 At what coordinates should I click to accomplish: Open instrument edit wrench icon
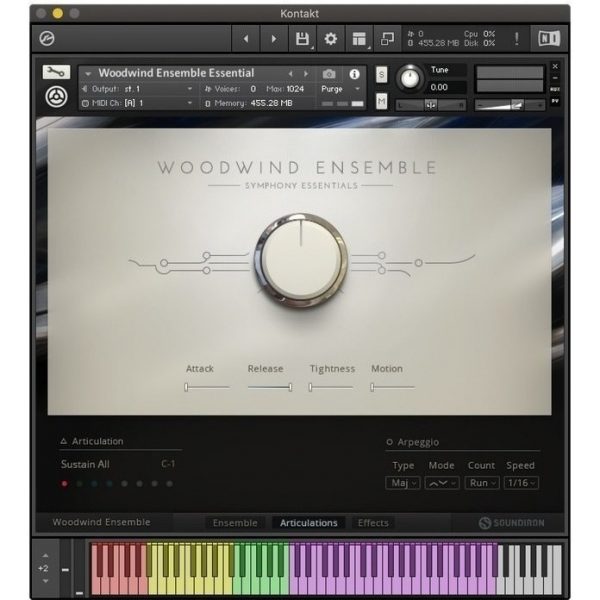click(x=56, y=72)
